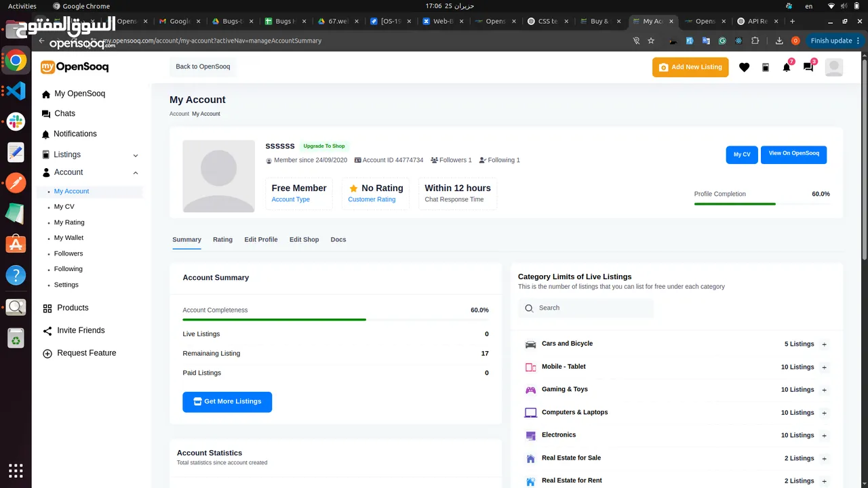This screenshot has height=488, width=868.
Task: Open the user avatar in header
Action: click(x=834, y=67)
